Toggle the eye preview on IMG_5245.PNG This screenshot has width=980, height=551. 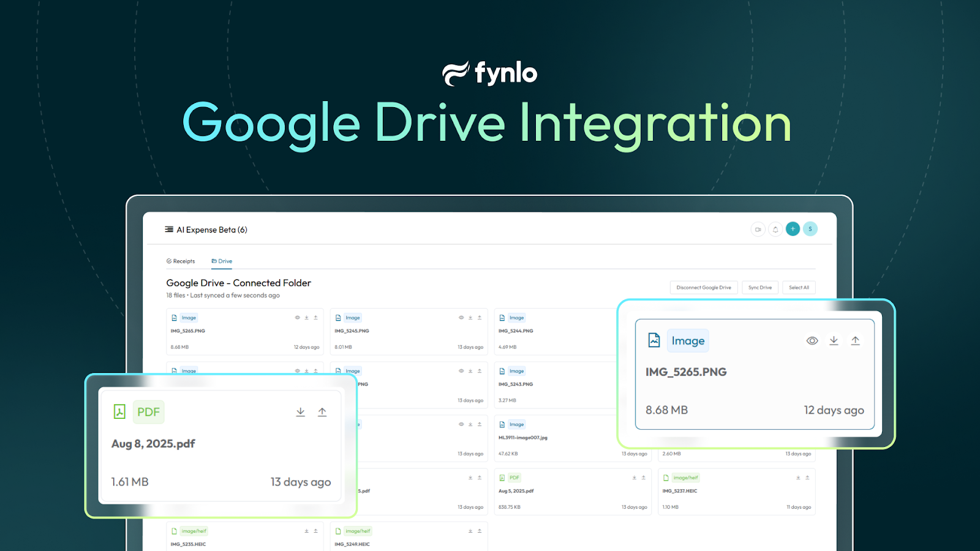461,318
